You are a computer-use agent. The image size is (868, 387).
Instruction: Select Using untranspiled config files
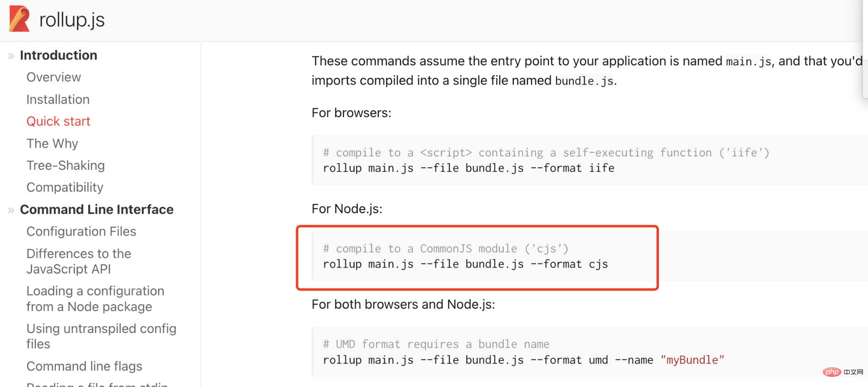[x=101, y=336]
